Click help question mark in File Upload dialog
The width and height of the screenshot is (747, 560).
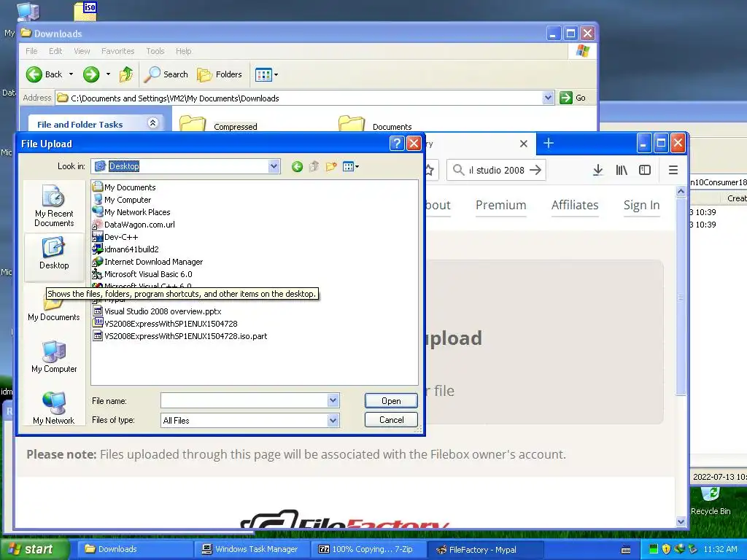(396, 144)
